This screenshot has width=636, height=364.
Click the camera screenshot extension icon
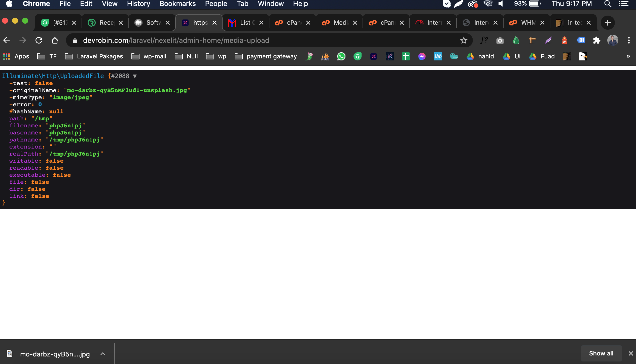(500, 40)
